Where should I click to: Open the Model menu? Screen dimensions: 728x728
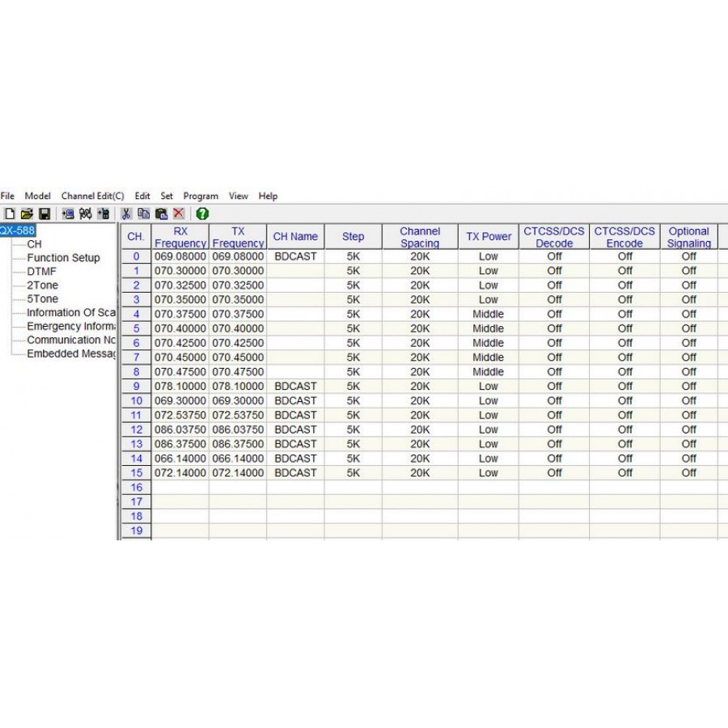point(37,196)
